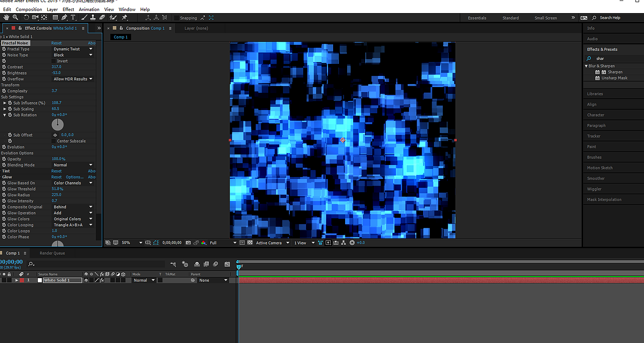Select the Puppet Pin tool

point(124,18)
